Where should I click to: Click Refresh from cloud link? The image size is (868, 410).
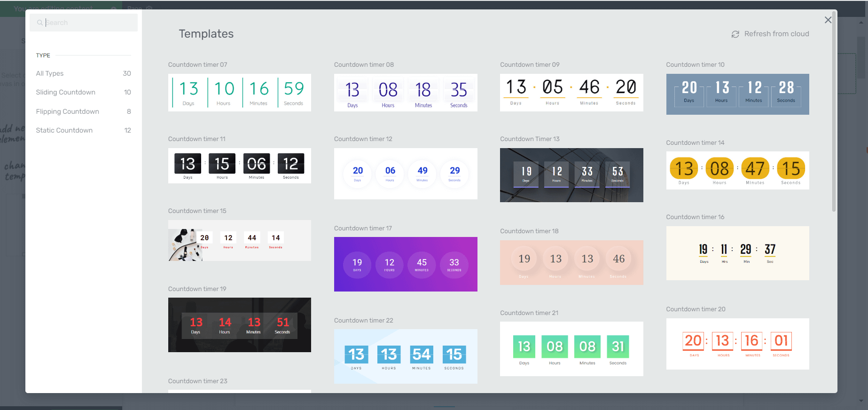tap(776, 34)
